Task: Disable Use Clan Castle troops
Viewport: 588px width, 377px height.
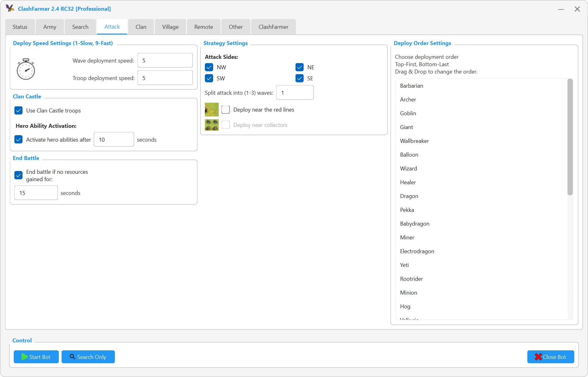Action: [x=18, y=110]
